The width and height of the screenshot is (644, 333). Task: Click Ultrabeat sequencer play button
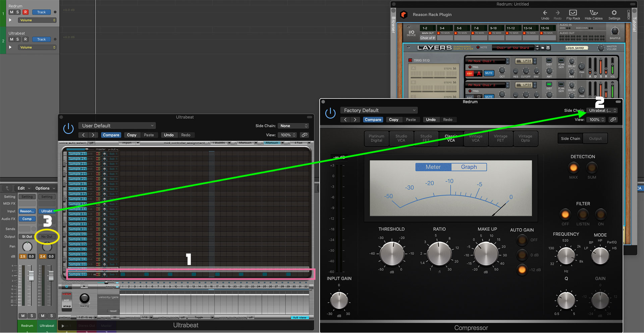coord(84,286)
